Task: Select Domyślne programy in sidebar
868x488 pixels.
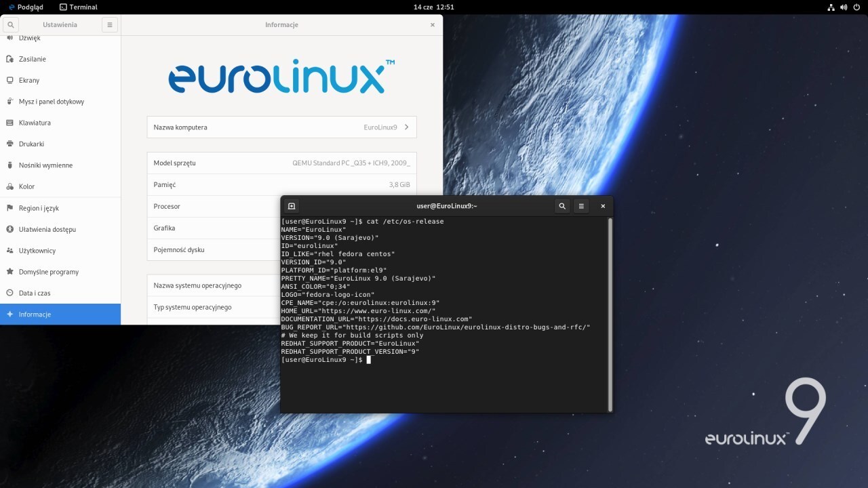Action: pos(60,272)
